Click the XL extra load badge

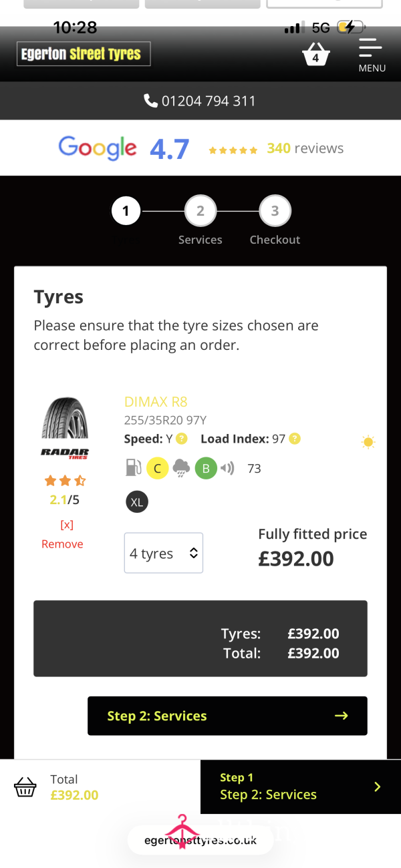click(x=137, y=502)
